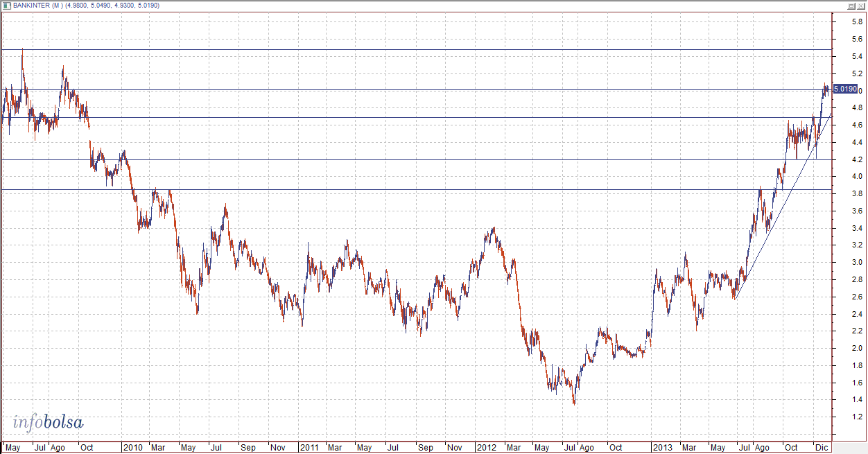Click the 2011 year label on time axis
This screenshot has width=868, height=454.
click(x=309, y=447)
